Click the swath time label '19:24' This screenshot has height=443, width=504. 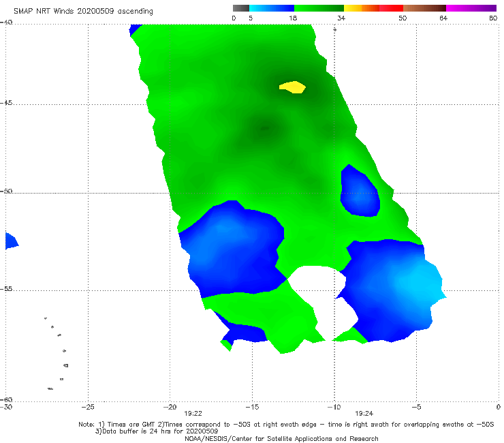coord(364,414)
